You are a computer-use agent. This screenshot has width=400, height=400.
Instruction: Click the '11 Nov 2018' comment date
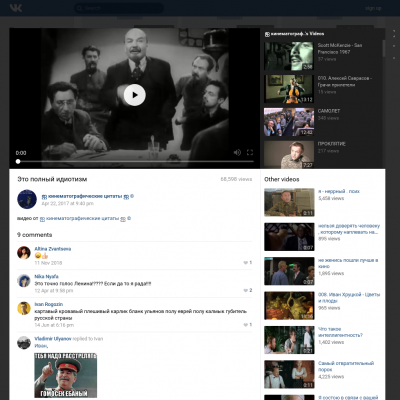(x=48, y=263)
